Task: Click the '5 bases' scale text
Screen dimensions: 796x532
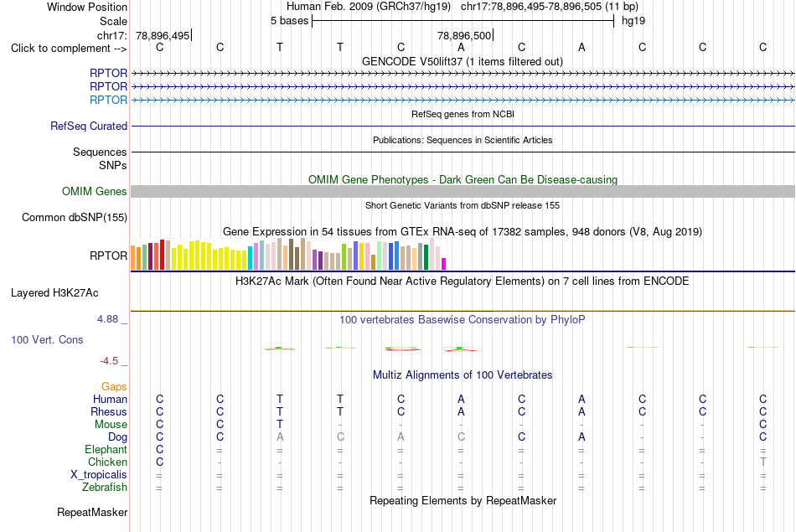Action: tap(289, 21)
